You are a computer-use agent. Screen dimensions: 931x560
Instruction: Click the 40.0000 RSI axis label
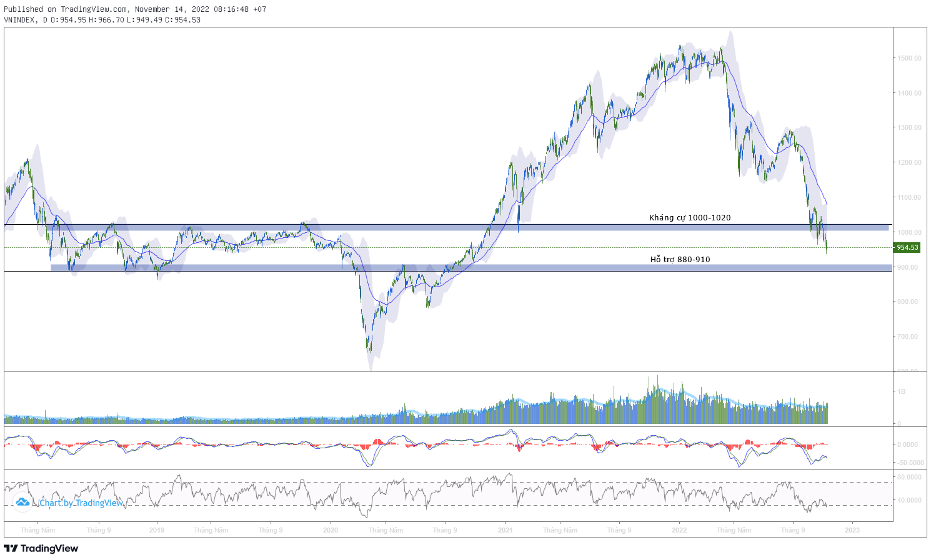coord(909,500)
